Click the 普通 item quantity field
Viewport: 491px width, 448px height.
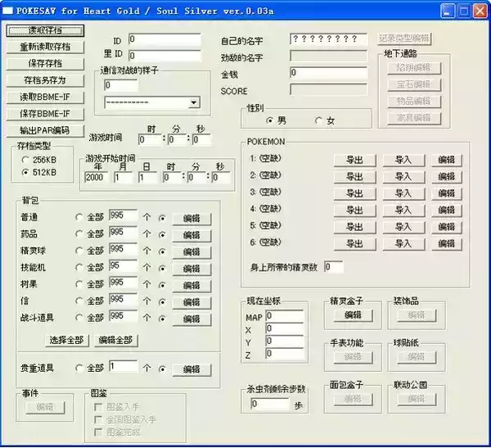pos(123,215)
